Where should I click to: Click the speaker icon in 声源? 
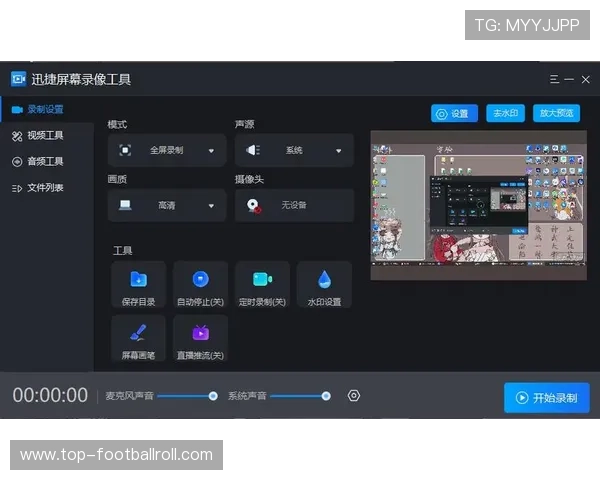[x=253, y=150]
